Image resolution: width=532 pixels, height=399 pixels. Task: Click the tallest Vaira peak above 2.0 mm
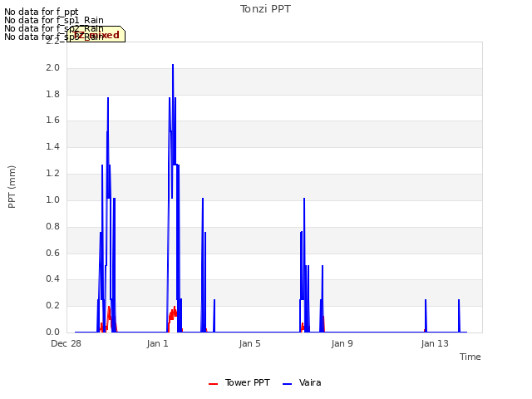point(173,66)
